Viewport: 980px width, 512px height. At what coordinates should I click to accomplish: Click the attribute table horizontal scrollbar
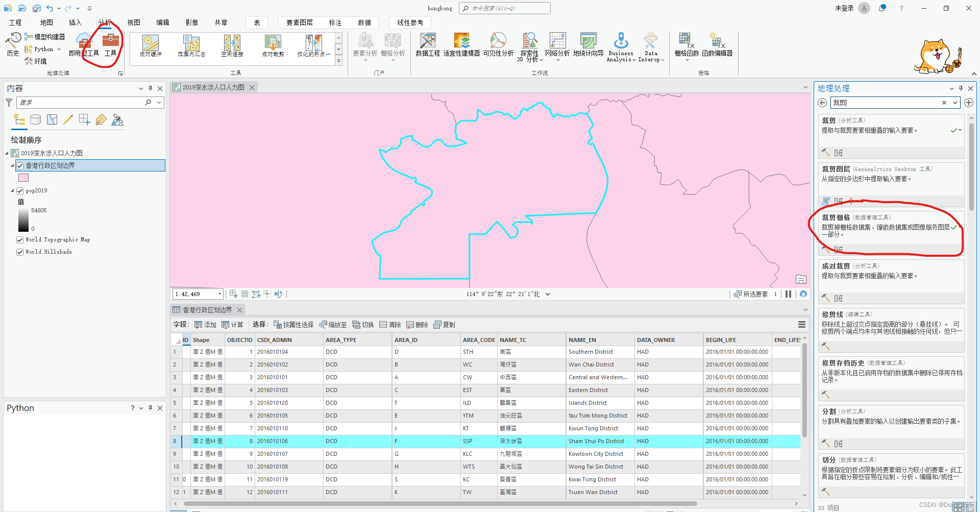coord(440,504)
